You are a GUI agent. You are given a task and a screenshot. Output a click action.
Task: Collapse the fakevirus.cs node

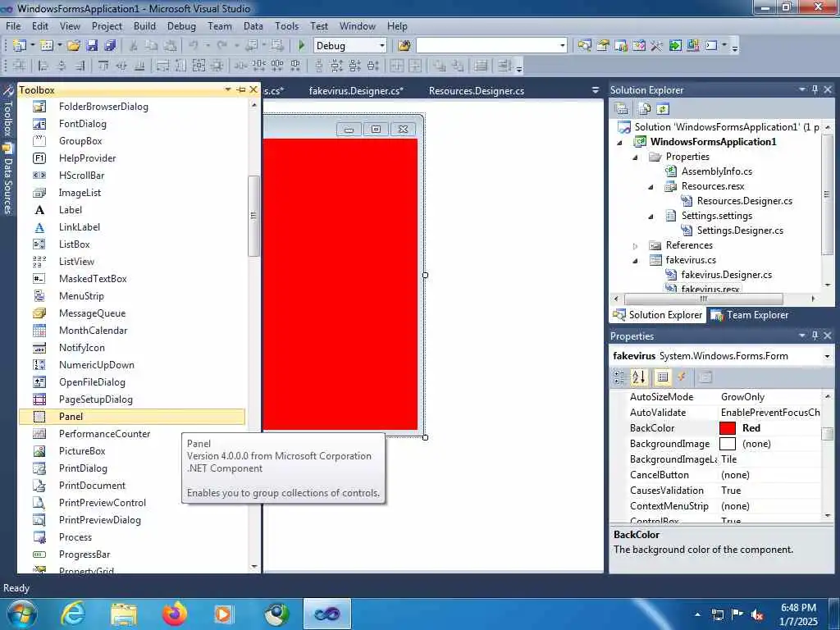(636, 261)
